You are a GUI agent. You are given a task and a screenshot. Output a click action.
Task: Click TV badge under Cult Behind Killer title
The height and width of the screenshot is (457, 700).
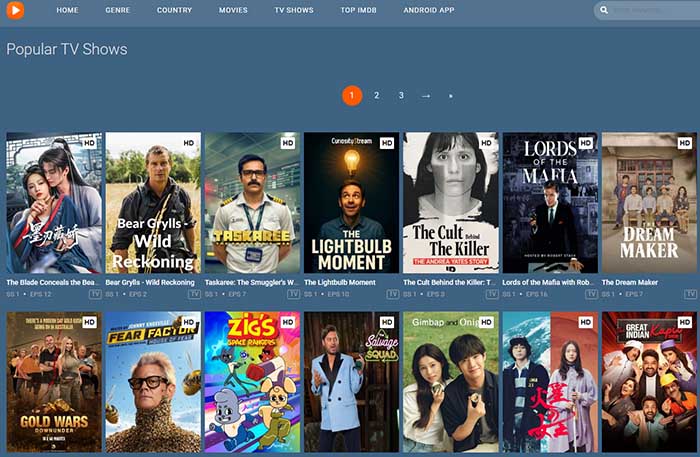492,294
